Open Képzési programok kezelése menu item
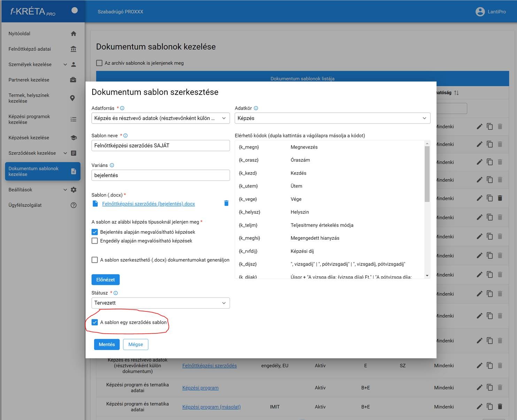The width and height of the screenshot is (517, 420). [43, 119]
